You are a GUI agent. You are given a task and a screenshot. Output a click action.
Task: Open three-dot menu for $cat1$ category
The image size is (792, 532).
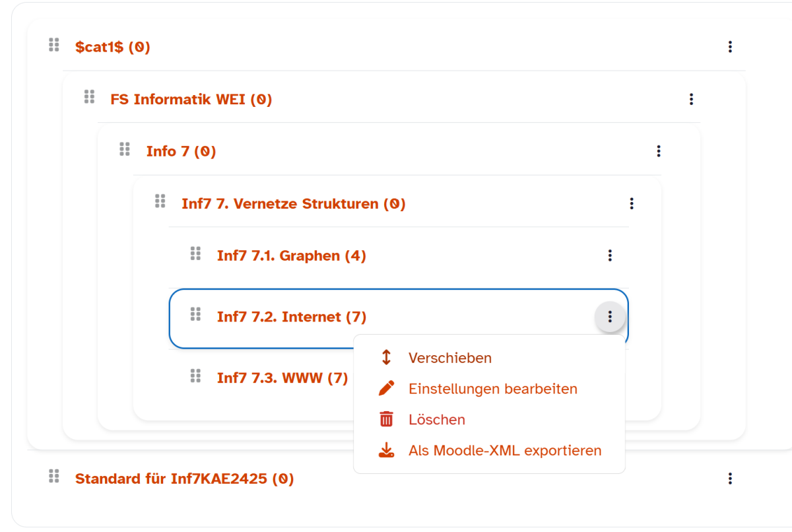click(x=730, y=47)
